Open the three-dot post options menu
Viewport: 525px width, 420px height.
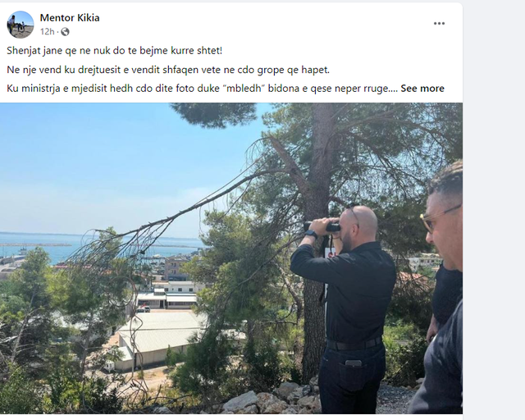(x=439, y=24)
